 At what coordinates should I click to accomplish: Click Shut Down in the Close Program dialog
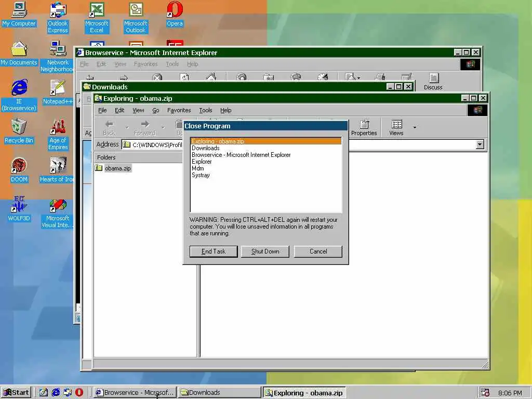(x=265, y=251)
